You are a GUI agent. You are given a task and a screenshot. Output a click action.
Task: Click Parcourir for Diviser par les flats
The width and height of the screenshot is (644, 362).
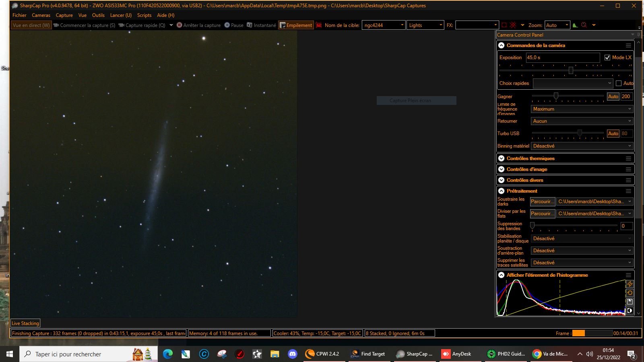click(542, 214)
